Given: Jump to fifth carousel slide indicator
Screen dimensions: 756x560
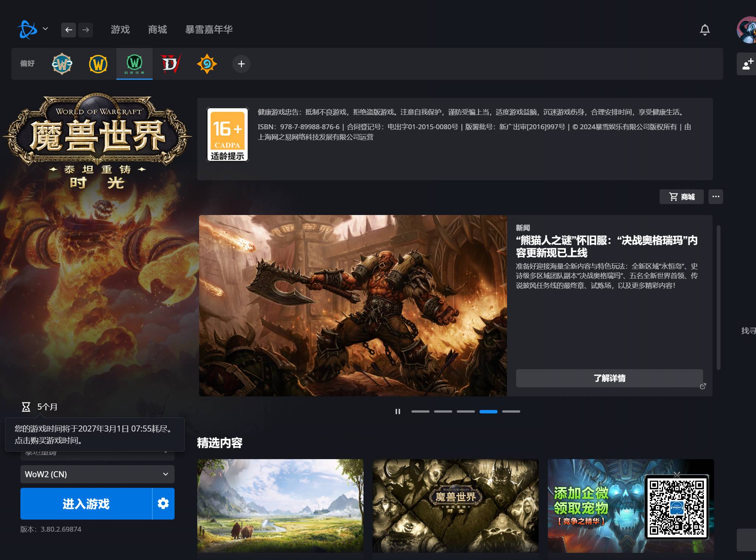Looking at the screenshot, I should click(511, 411).
